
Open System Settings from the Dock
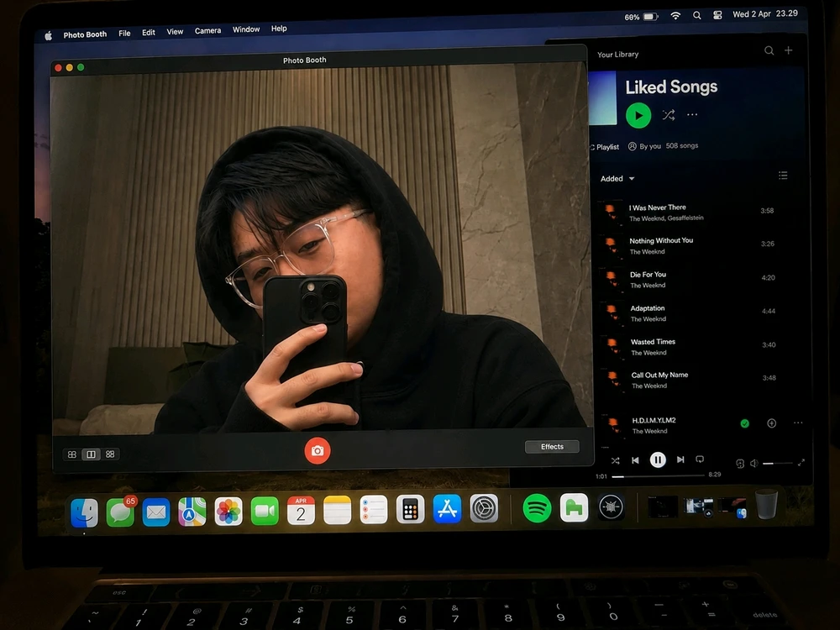484,508
